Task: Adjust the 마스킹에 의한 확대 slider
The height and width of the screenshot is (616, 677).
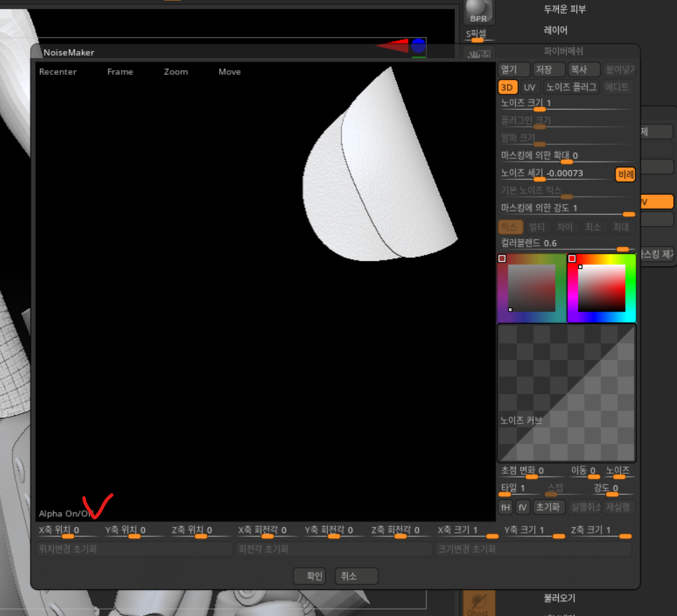Action: coord(566,157)
